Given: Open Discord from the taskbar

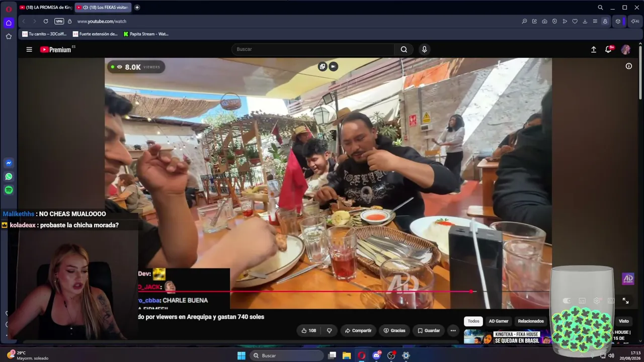Looking at the screenshot, I should pyautogui.click(x=376, y=355).
